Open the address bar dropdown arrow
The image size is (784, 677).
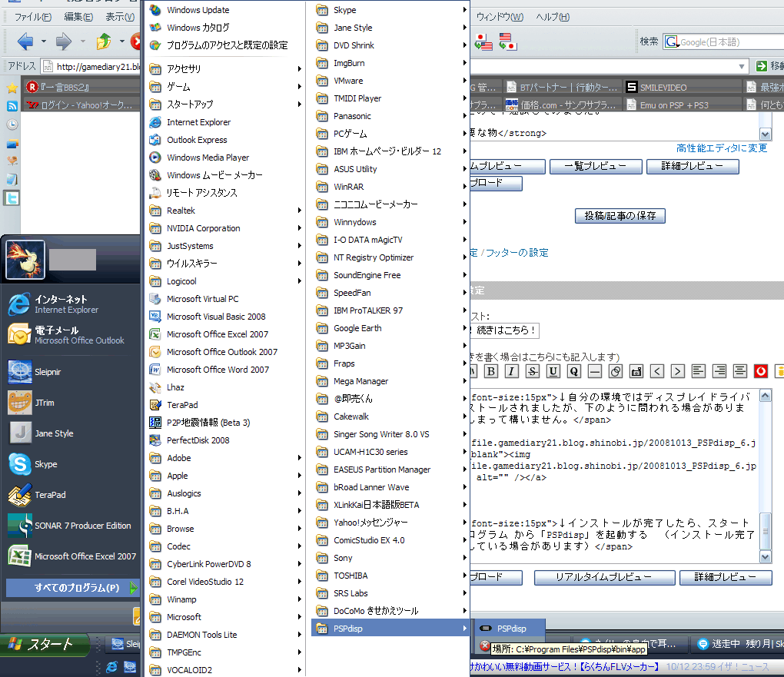(742, 67)
